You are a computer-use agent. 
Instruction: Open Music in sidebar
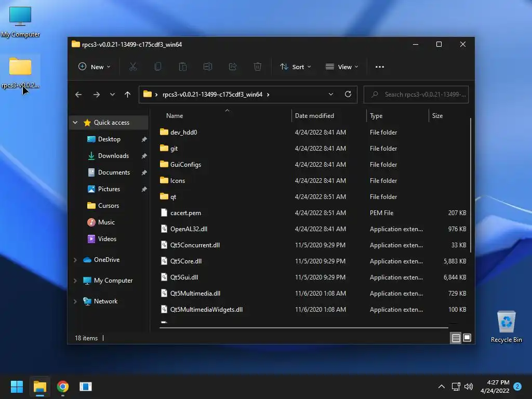pos(106,222)
